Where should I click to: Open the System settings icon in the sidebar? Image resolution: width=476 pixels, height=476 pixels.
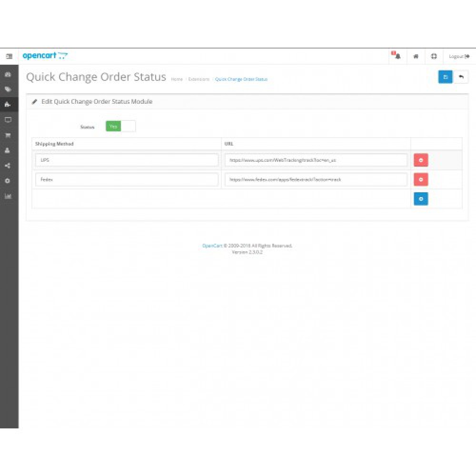point(8,180)
